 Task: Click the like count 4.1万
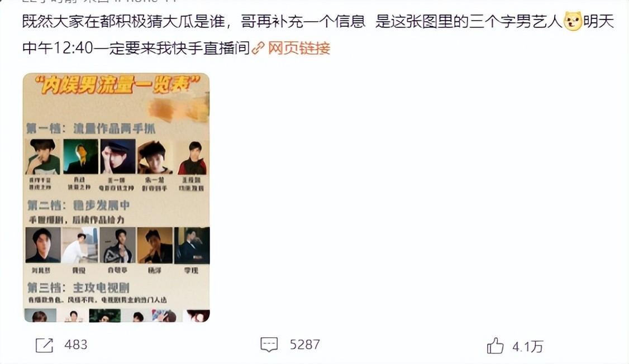(527, 346)
